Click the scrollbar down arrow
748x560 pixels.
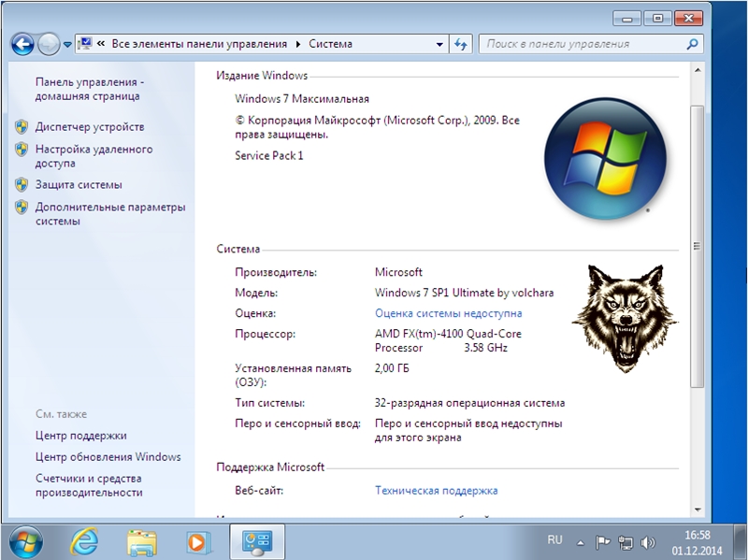(698, 510)
